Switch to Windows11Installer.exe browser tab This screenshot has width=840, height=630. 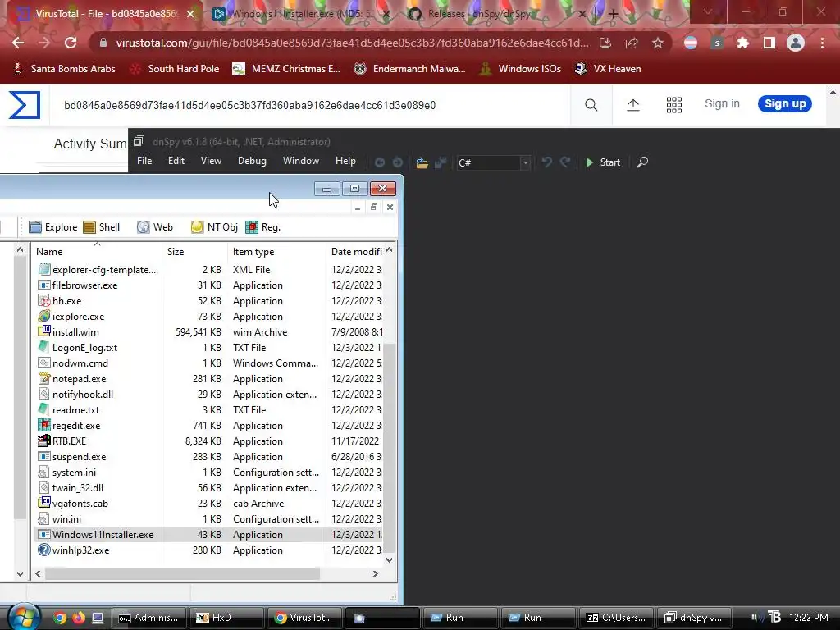pyautogui.click(x=300, y=14)
